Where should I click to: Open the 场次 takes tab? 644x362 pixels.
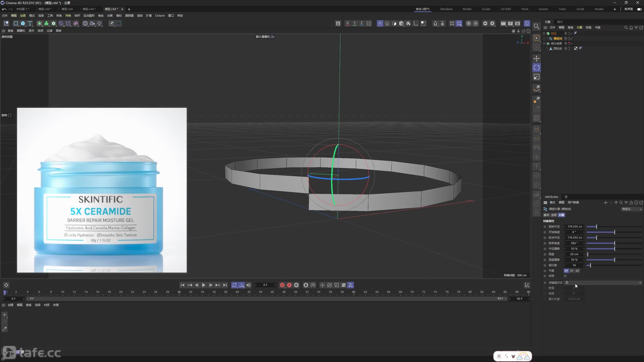pos(560,22)
